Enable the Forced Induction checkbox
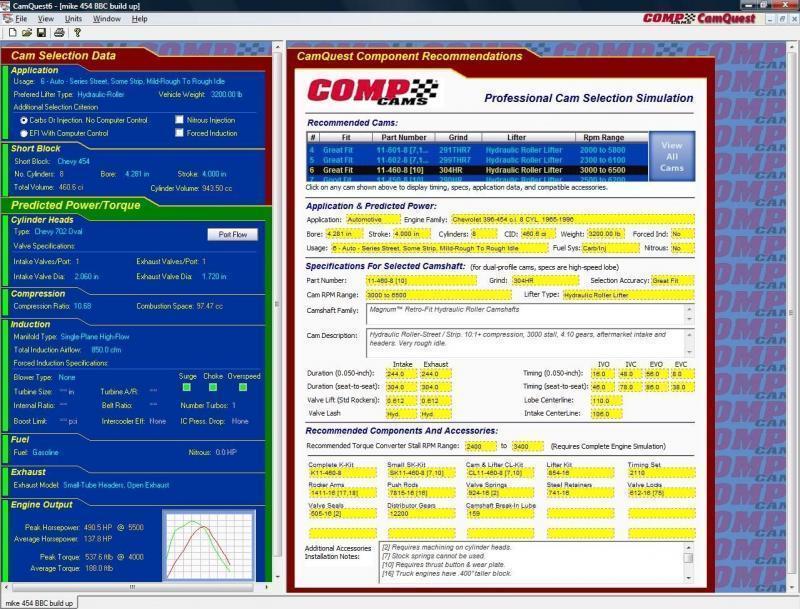Viewport: 800px width, 609px height. coord(179,133)
